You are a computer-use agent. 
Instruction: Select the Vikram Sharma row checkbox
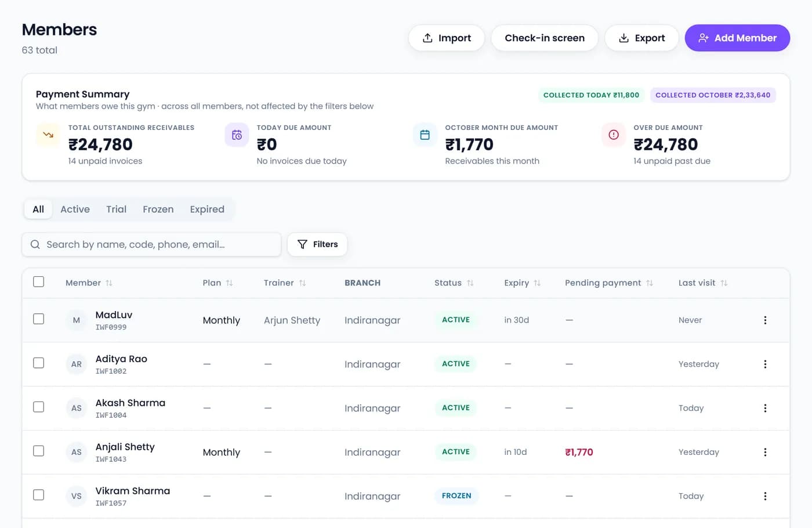[39, 495]
